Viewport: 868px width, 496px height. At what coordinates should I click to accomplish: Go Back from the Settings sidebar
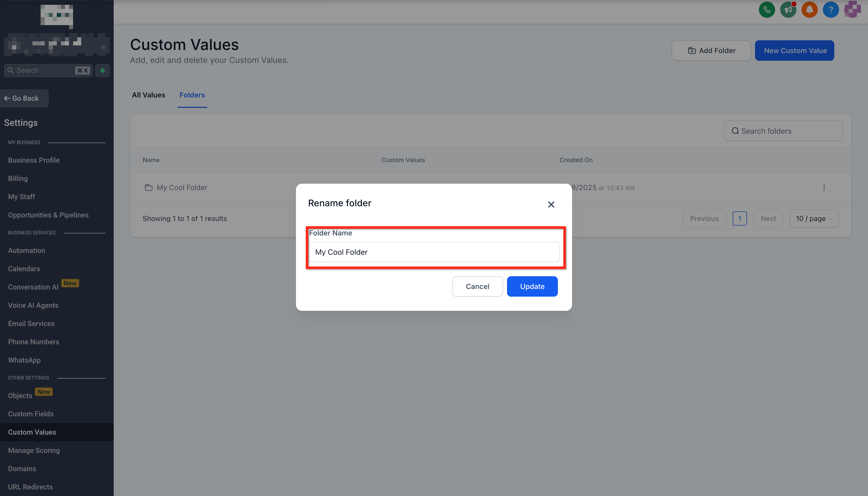[x=22, y=98]
